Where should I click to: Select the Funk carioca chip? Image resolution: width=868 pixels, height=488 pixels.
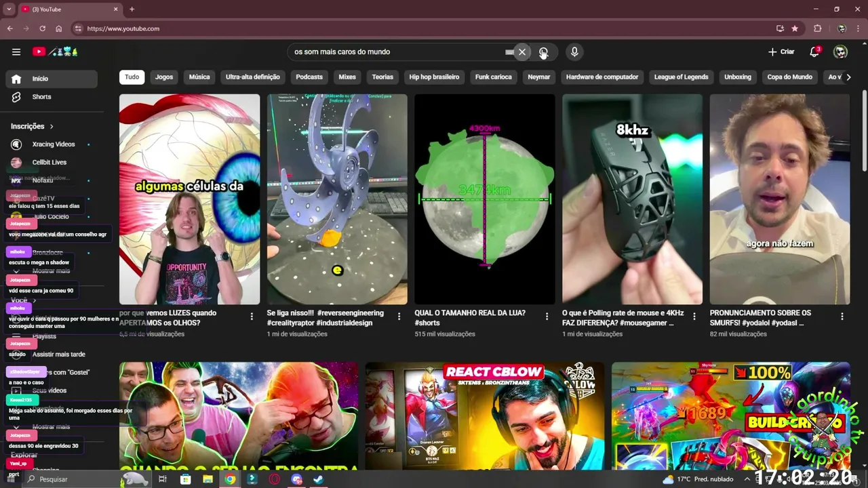(x=494, y=77)
